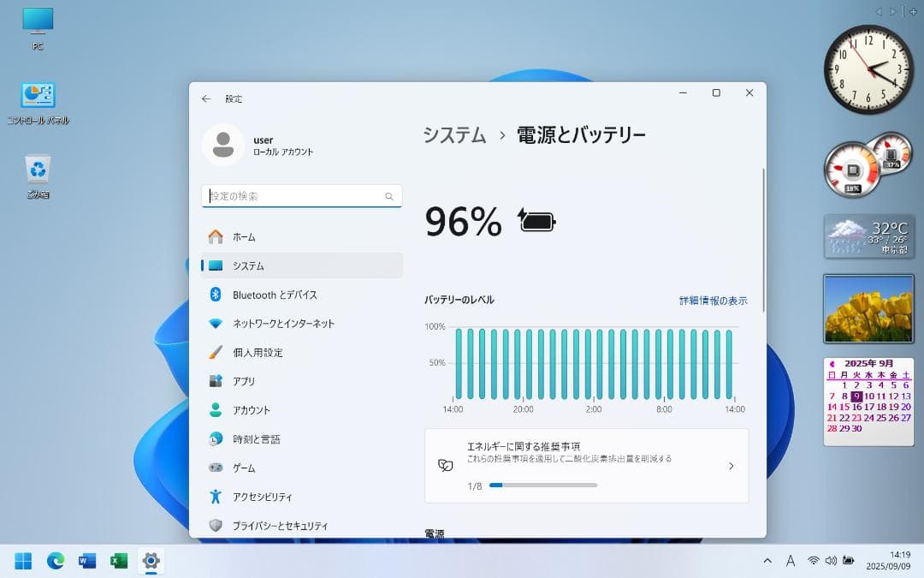Open ネットワークとインターネット settings
This screenshot has height=578, width=924.
pyautogui.click(x=272, y=324)
